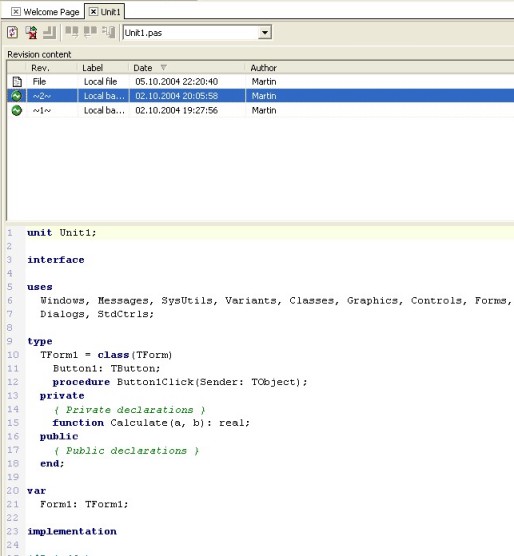Click the 'Local file' label cell

coord(100,82)
